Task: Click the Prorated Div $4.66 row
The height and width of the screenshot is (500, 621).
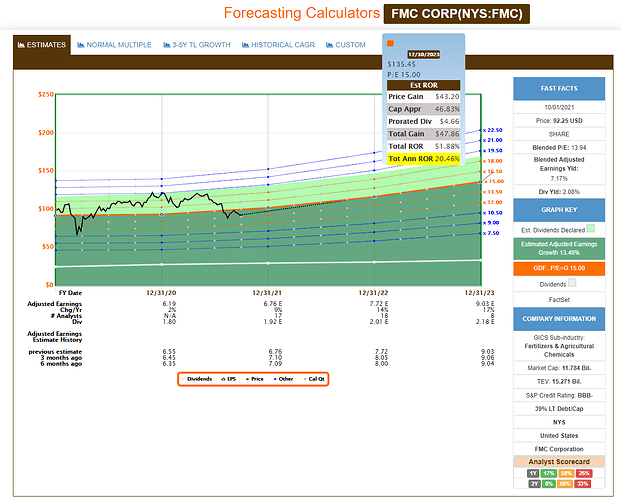Action: point(424,121)
